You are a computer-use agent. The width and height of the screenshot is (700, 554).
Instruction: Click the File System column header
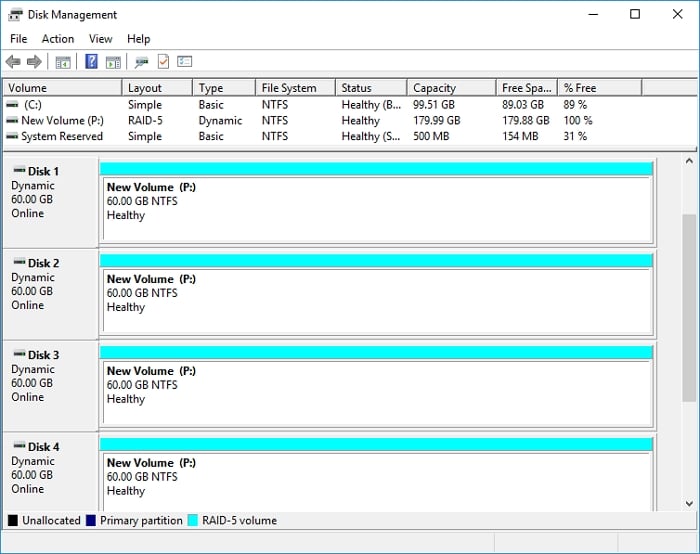click(293, 88)
